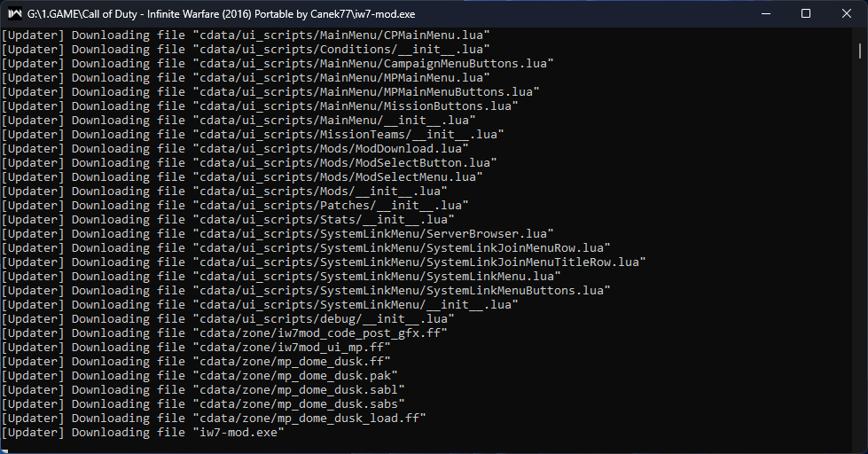This screenshot has height=454, width=868.
Task: Minimize the iw7-mod.exe console window
Action: (765, 14)
